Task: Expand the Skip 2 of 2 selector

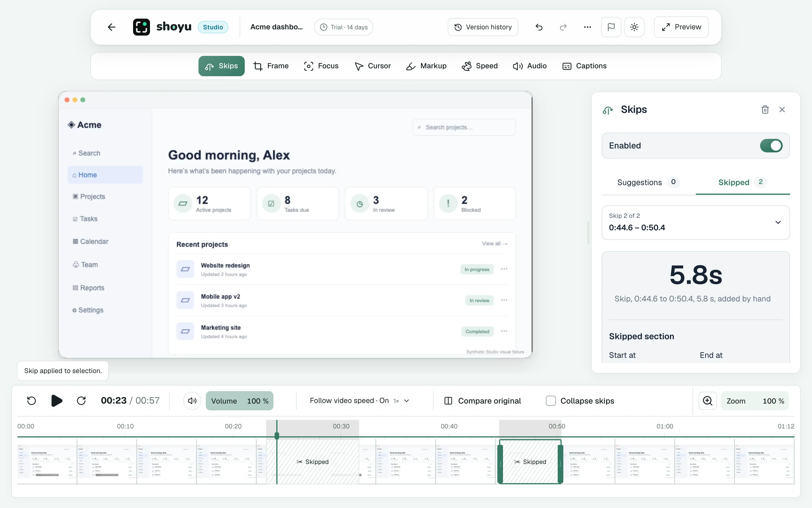Action: pyautogui.click(x=696, y=222)
